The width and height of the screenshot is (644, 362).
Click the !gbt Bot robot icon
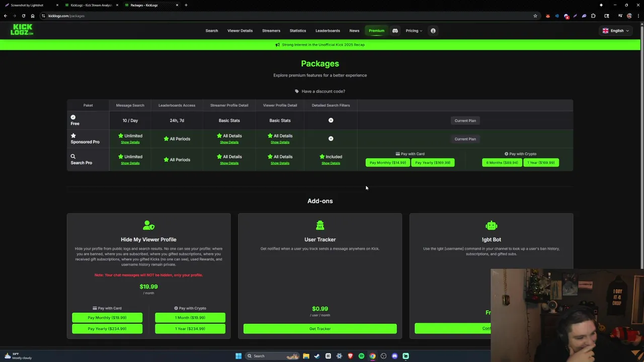click(x=492, y=225)
